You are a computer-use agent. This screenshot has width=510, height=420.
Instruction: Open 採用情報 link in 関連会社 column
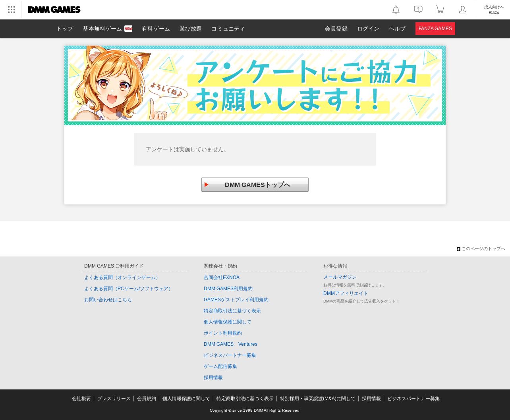pos(213,378)
